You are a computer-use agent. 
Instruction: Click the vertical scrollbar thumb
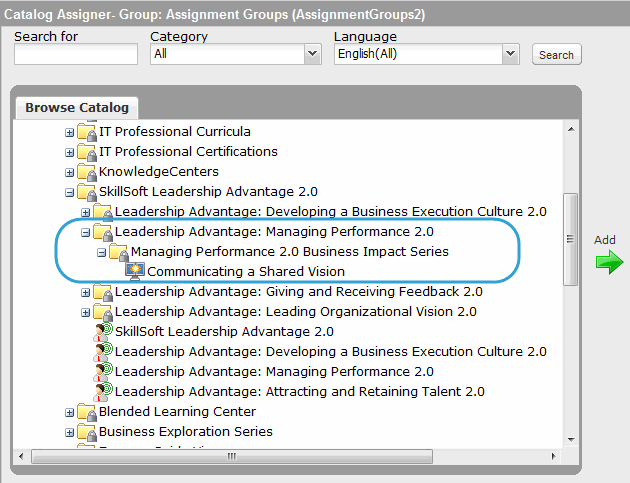click(570, 239)
